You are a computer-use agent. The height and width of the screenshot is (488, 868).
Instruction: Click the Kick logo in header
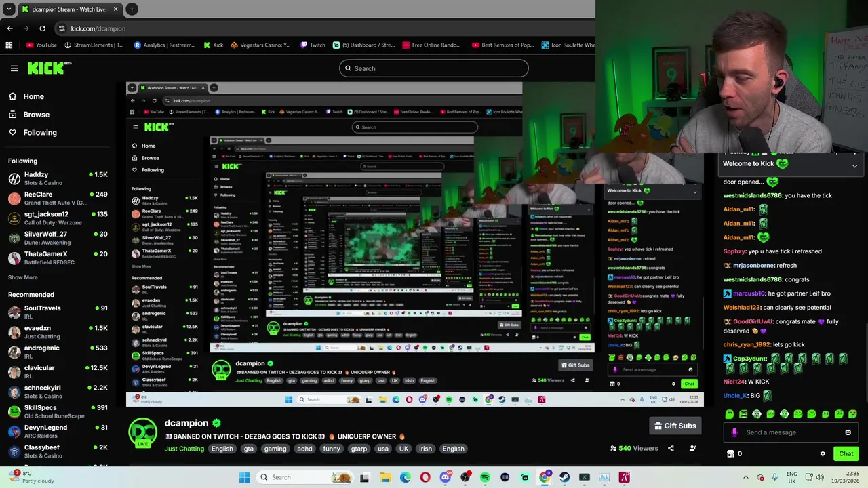[x=50, y=68]
